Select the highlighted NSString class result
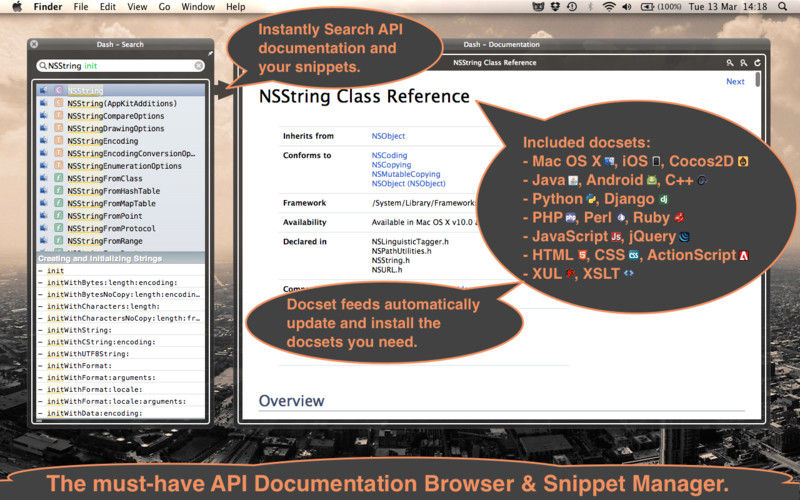800x500 pixels. click(121, 90)
